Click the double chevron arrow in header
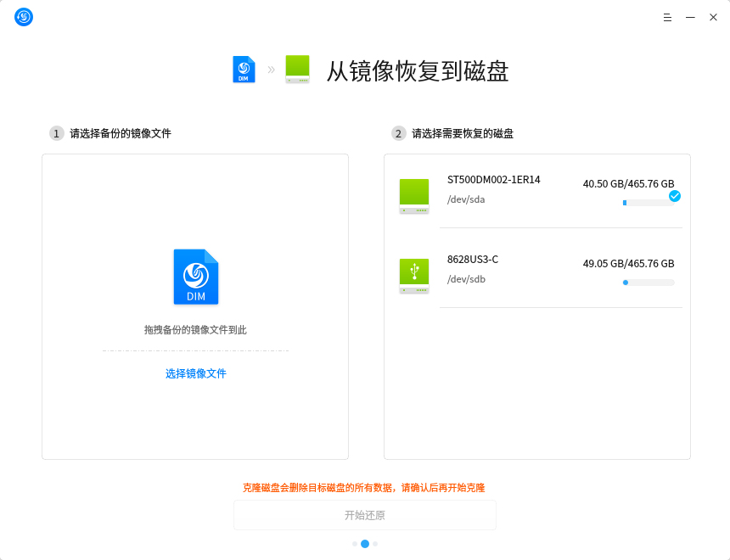 (x=271, y=70)
